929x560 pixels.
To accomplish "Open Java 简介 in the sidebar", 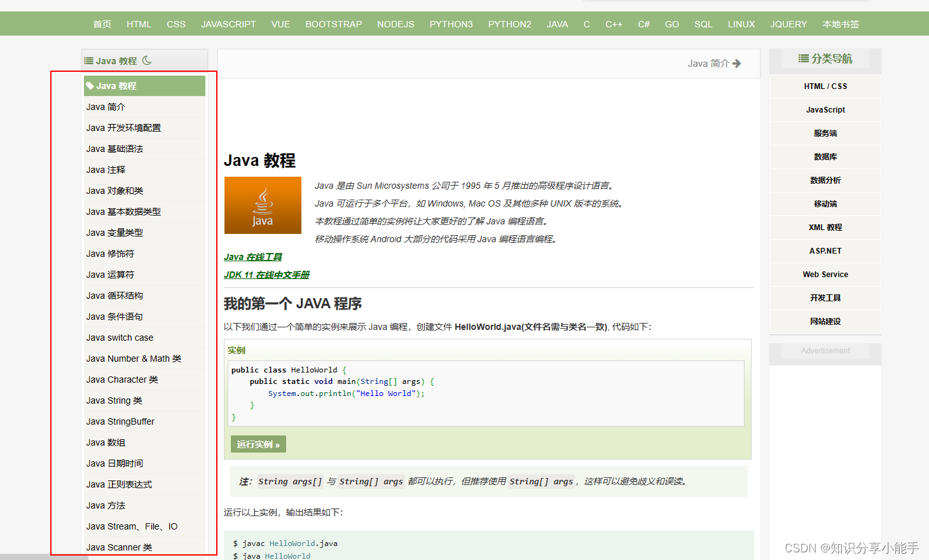I will point(144,107).
